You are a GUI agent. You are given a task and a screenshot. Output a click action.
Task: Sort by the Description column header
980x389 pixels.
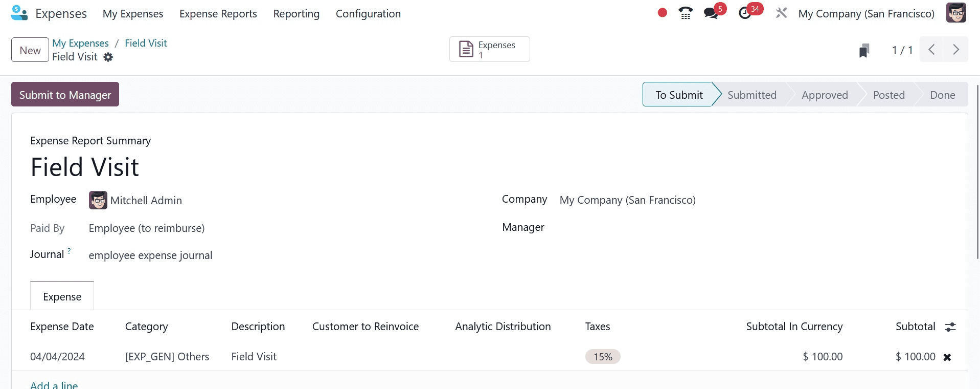258,327
